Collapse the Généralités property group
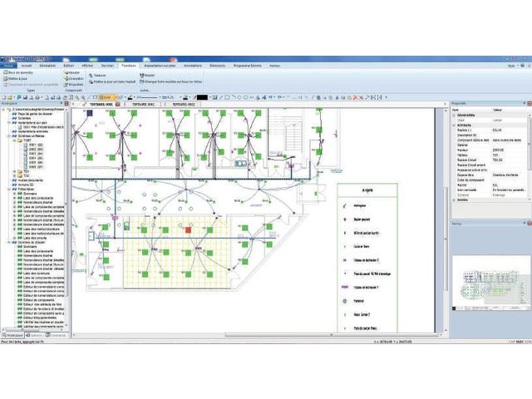 [454, 116]
